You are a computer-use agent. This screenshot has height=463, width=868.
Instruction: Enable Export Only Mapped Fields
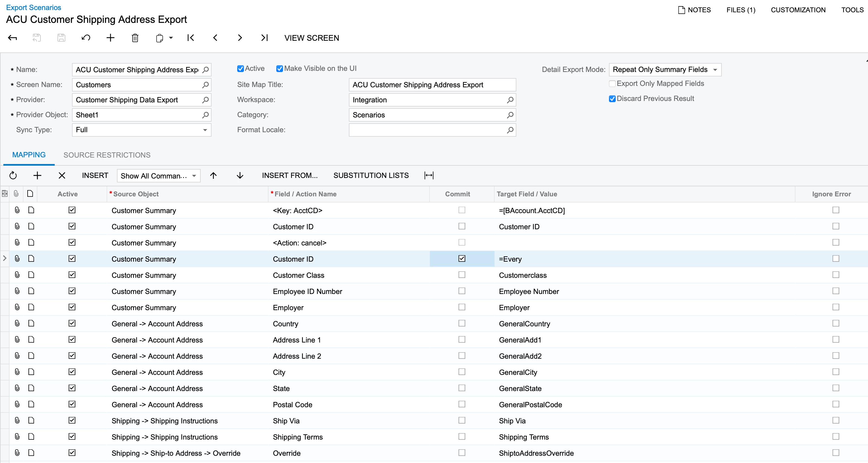pyautogui.click(x=612, y=83)
